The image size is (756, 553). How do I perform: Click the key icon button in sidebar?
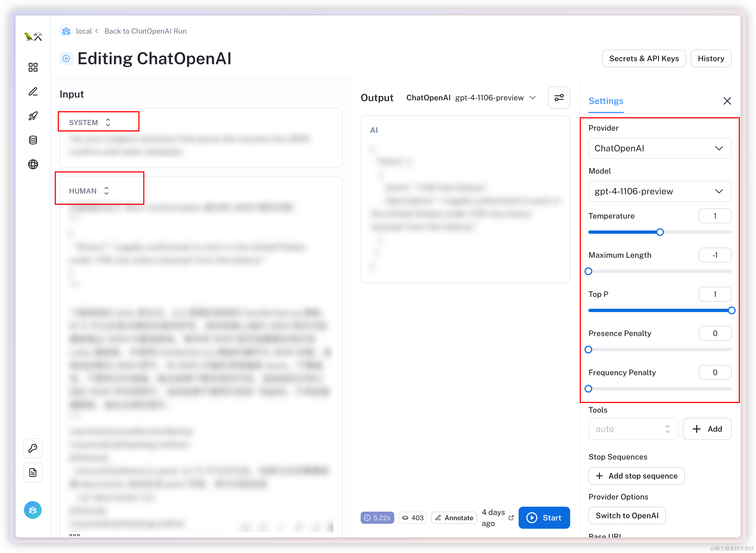point(33,448)
